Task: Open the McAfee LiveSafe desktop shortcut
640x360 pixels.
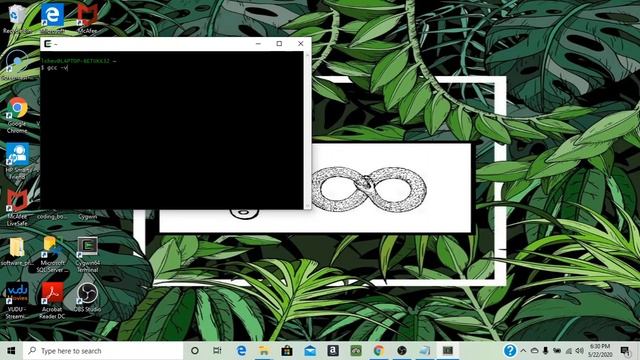Action: coord(17,207)
